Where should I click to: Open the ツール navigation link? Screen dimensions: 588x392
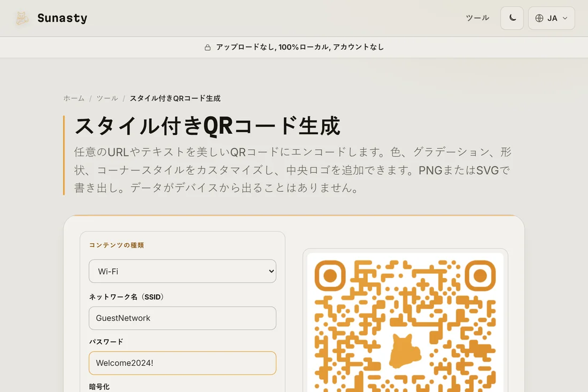(x=477, y=18)
